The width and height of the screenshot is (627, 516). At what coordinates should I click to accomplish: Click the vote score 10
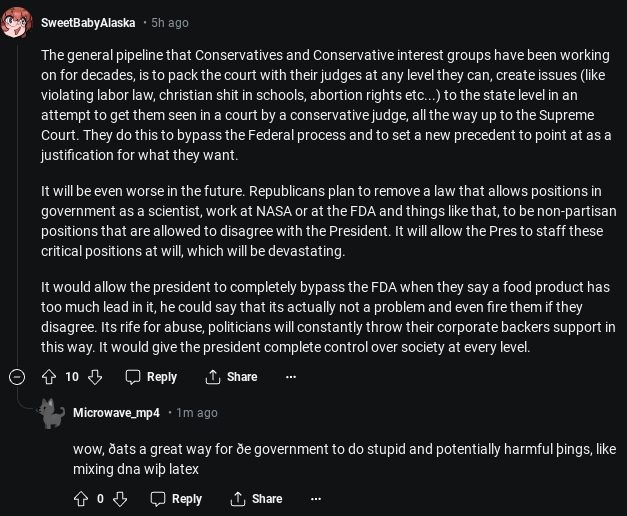[72, 377]
